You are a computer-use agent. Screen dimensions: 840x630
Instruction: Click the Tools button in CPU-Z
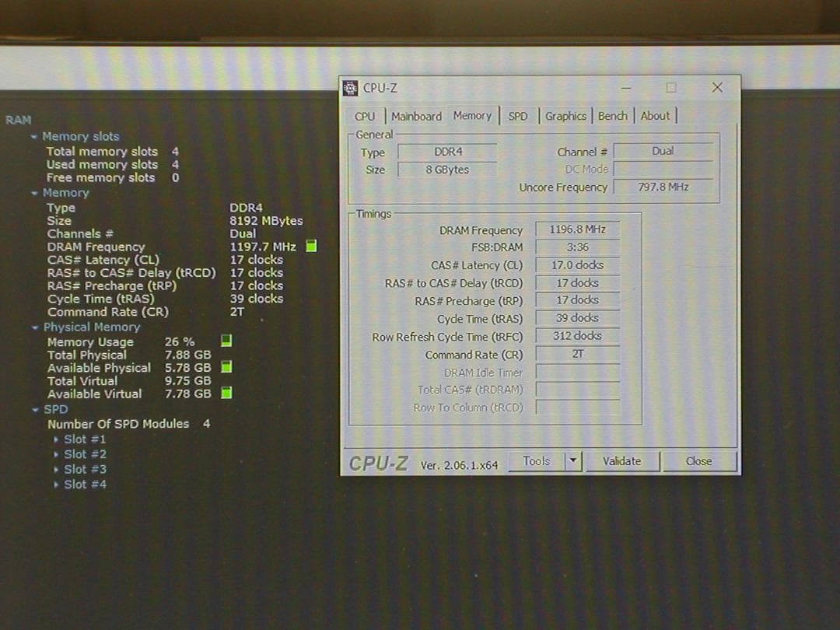pyautogui.click(x=536, y=461)
